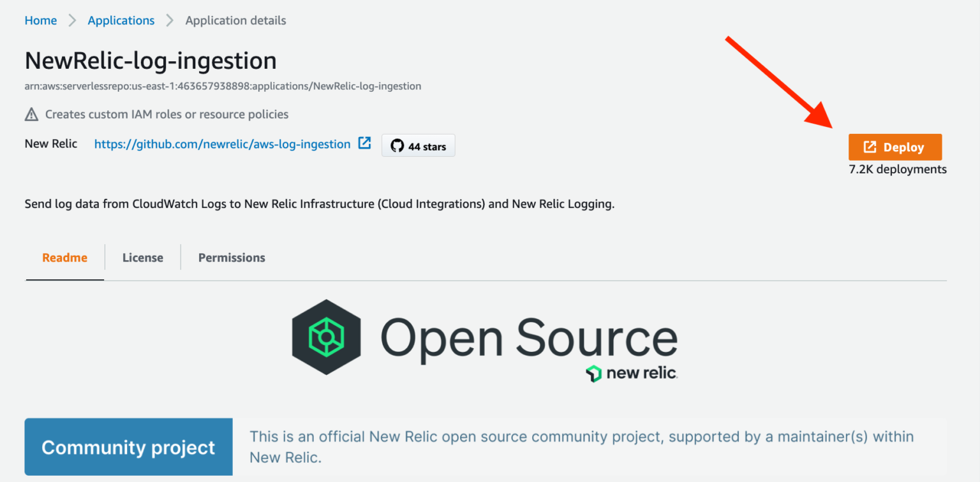This screenshot has width=980, height=482.
Task: Click the new relic logo under Open Source
Action: click(x=631, y=373)
